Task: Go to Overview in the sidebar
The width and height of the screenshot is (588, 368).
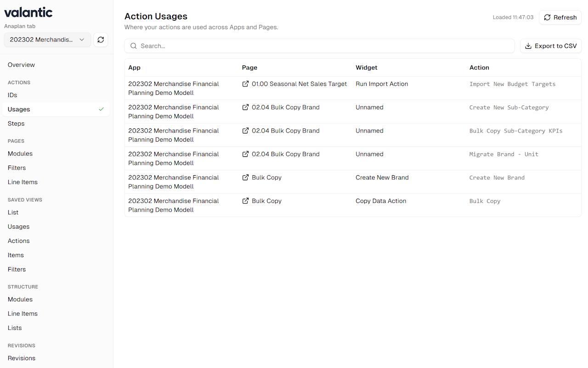Action: 56,65
